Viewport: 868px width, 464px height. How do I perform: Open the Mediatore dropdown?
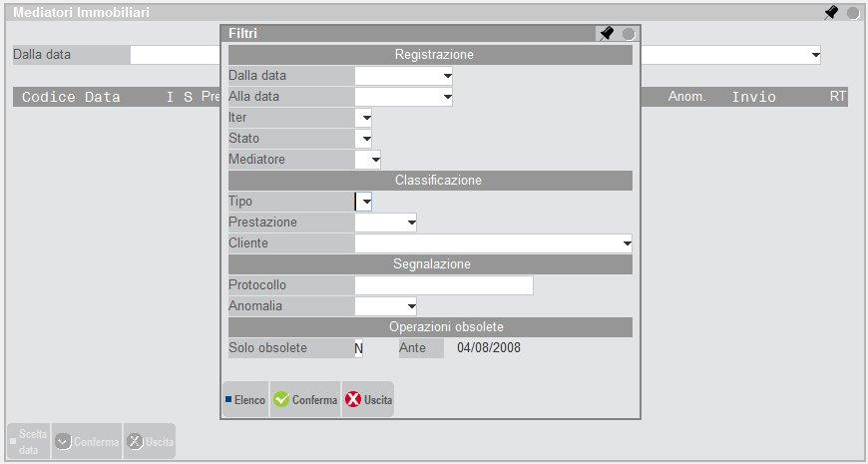(x=374, y=160)
